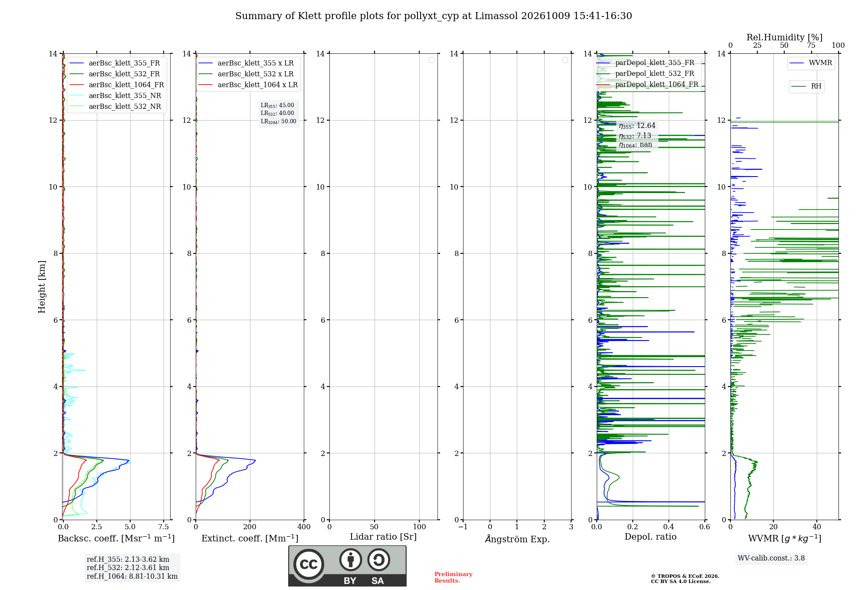This screenshot has height=590, width=868.
Task: Click empty legend box in Lidar ratio panel
Action: (431, 60)
